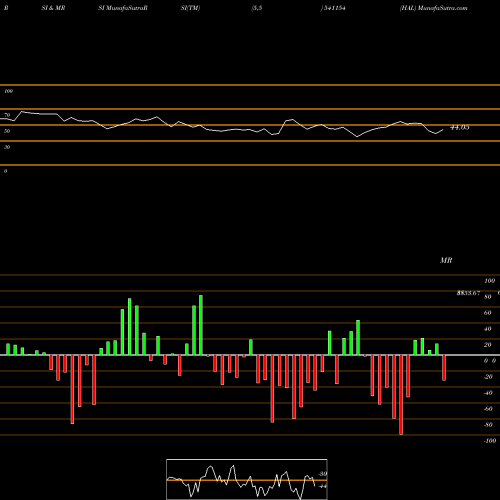
Task: Click the 20 label on MR axis
Action: pos(488,345)
